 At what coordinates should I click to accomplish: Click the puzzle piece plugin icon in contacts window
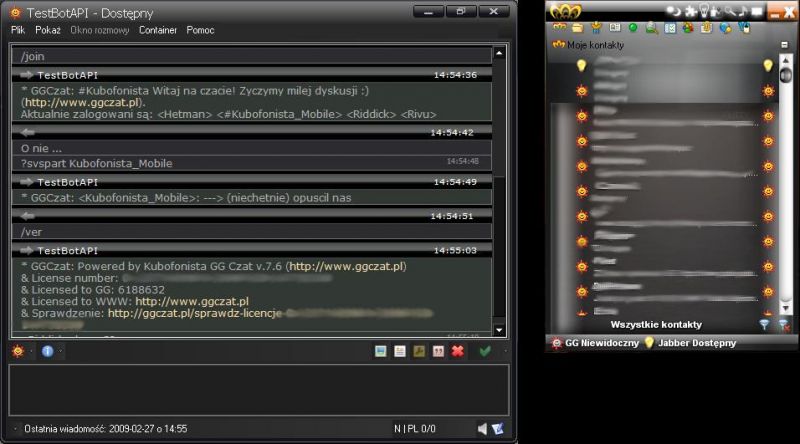coord(691,11)
